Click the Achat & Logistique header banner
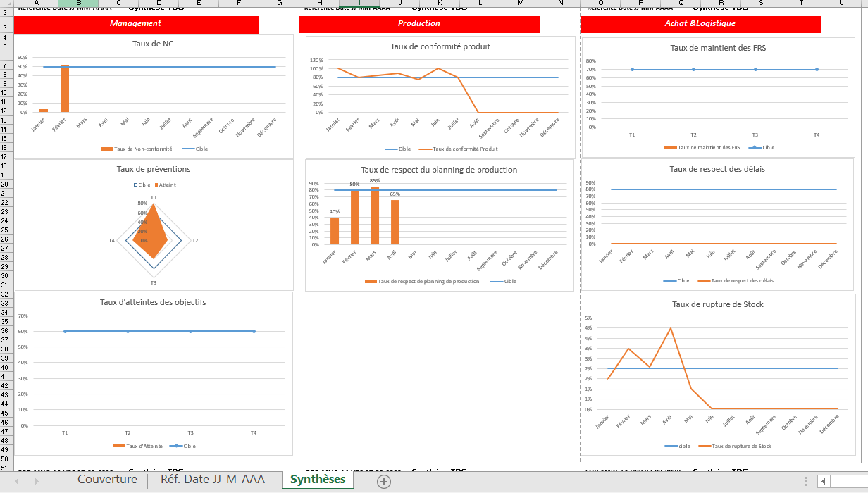 [700, 24]
